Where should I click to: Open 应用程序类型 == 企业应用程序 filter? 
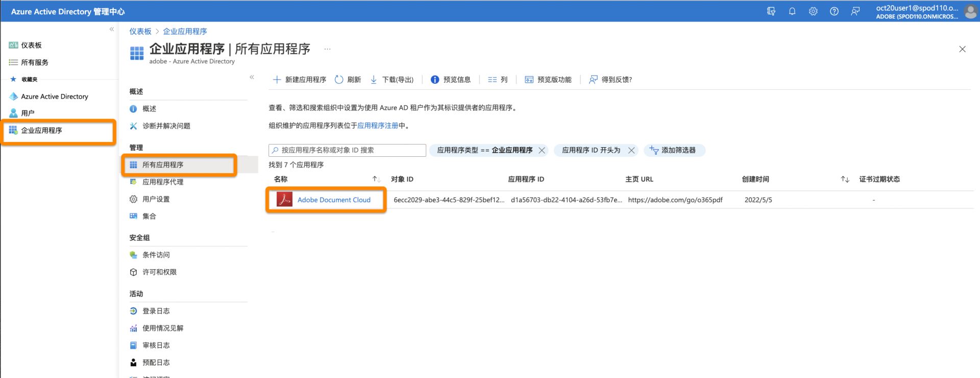click(x=484, y=150)
